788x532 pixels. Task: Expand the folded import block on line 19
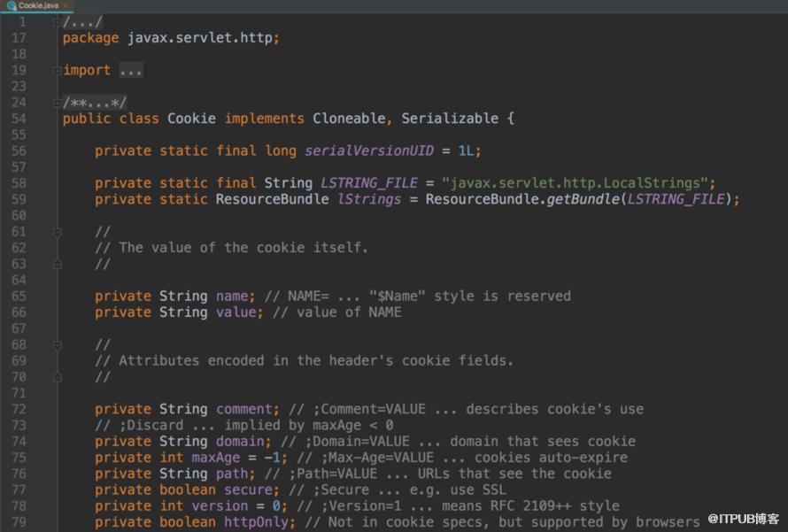(57, 71)
